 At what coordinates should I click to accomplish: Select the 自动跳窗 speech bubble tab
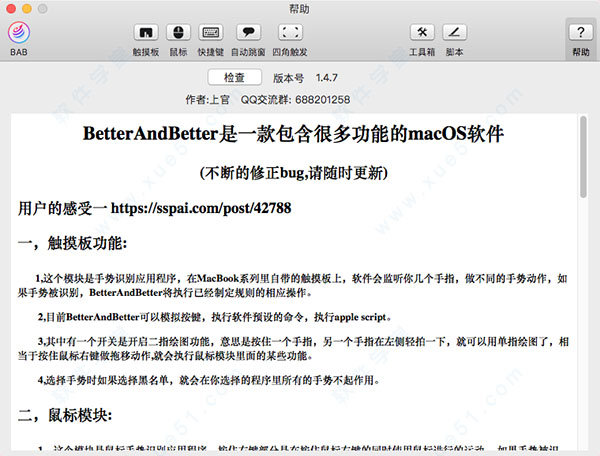pyautogui.click(x=248, y=40)
